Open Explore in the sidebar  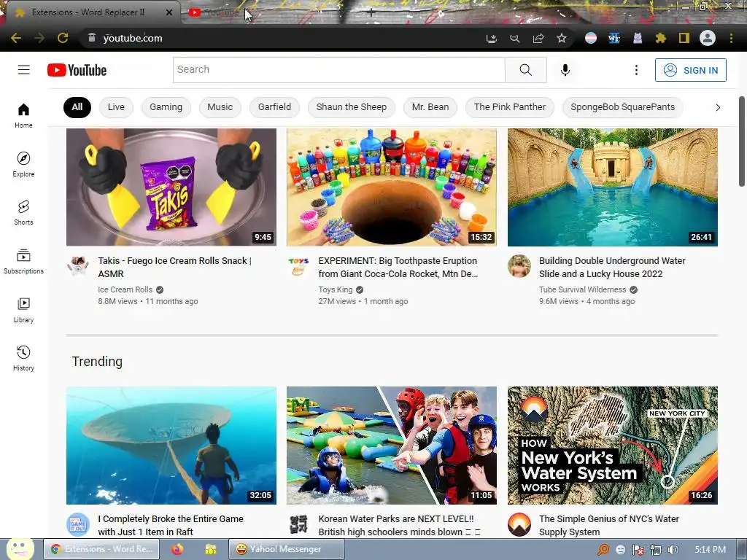(x=23, y=164)
